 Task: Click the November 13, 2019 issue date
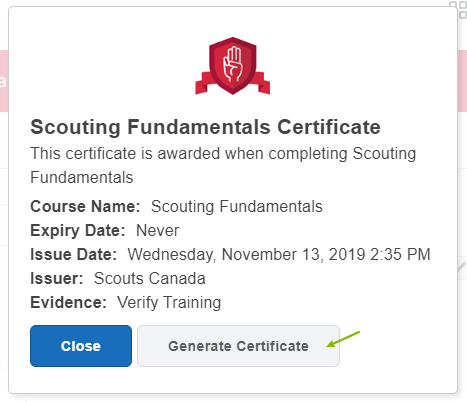279,254
